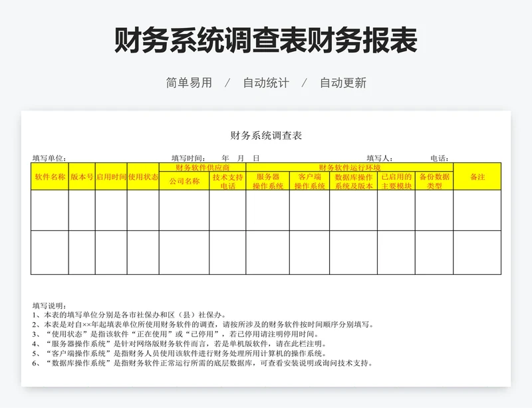
Task: Click instruction line 4 about 服务器操作系统
Action: [180, 344]
